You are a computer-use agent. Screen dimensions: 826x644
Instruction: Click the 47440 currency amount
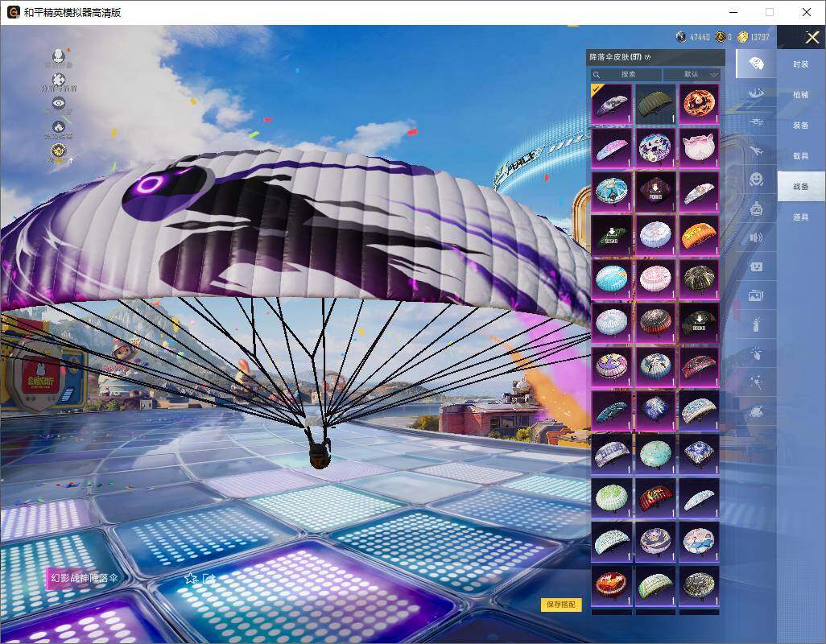click(x=700, y=37)
